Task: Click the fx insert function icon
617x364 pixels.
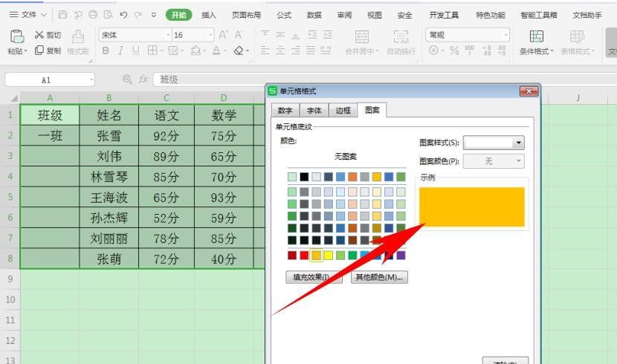Action: pos(143,79)
